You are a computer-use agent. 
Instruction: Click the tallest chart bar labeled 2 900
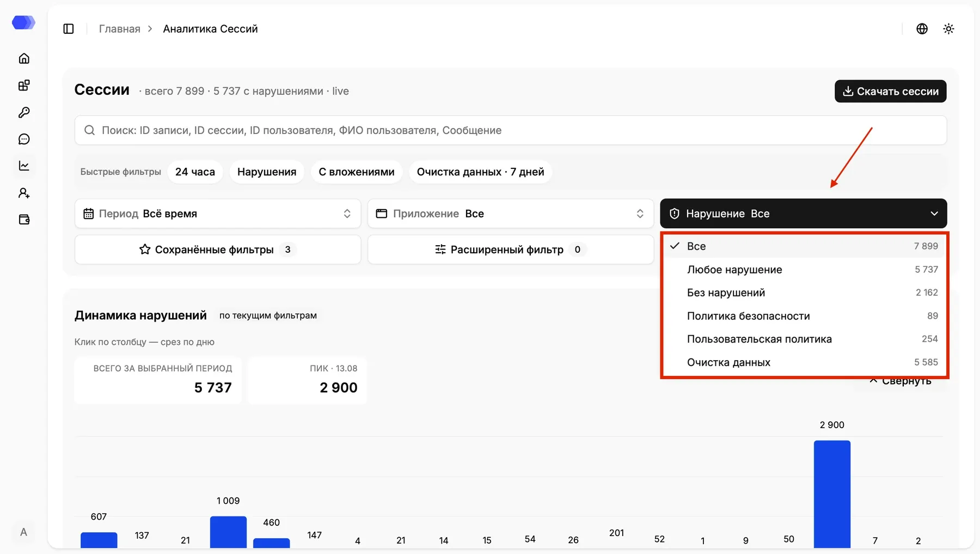tap(832, 494)
